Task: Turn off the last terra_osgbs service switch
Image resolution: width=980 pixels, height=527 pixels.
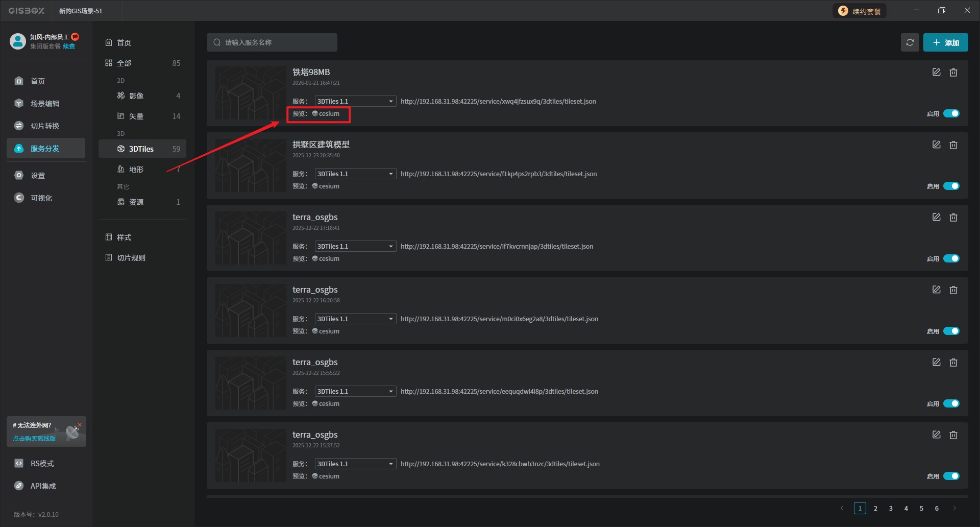Action: 951,476
